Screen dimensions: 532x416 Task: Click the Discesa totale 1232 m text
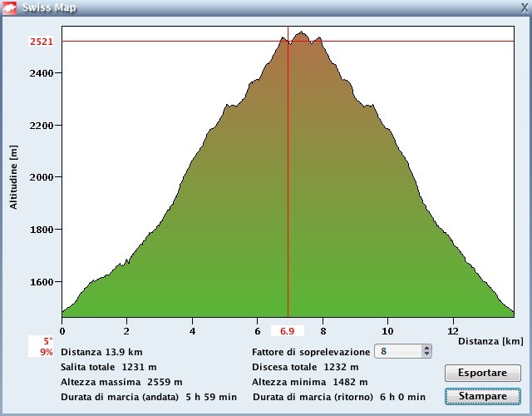coord(305,367)
